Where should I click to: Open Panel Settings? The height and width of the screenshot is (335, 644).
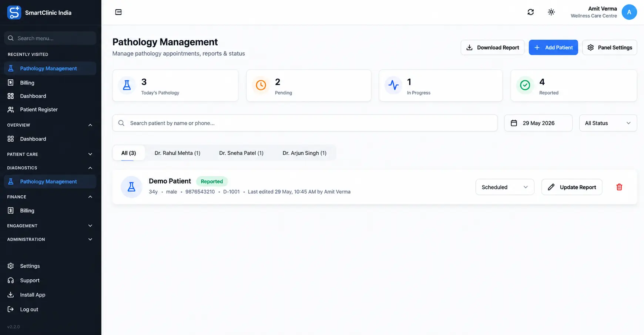610,47
